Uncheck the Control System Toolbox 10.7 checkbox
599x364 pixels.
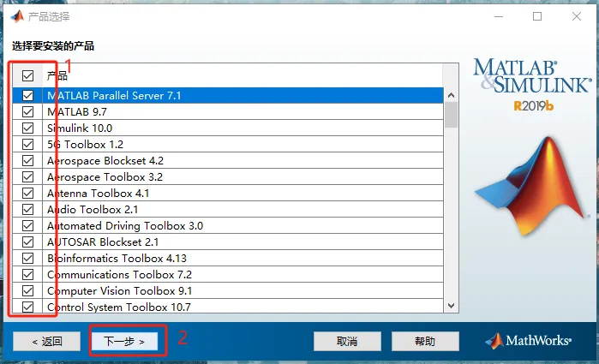tap(27, 307)
